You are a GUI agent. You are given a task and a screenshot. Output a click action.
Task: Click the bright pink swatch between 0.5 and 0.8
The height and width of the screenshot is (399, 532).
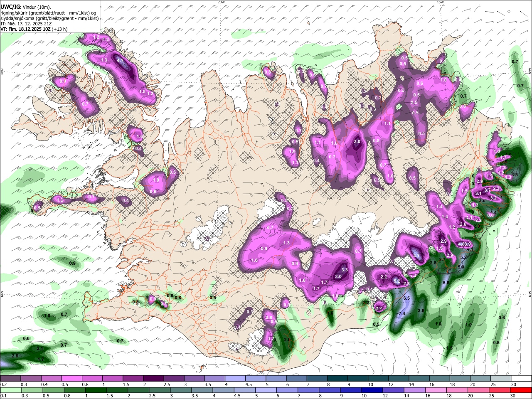point(71,379)
